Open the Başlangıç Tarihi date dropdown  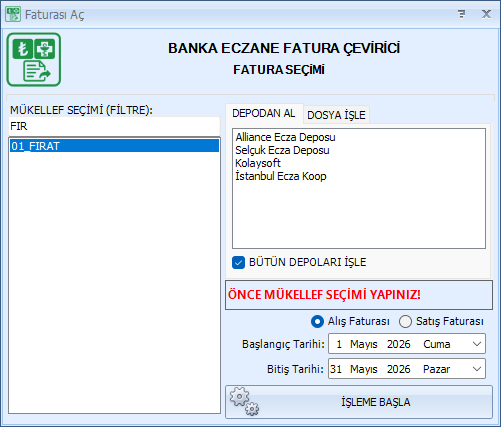pos(477,344)
